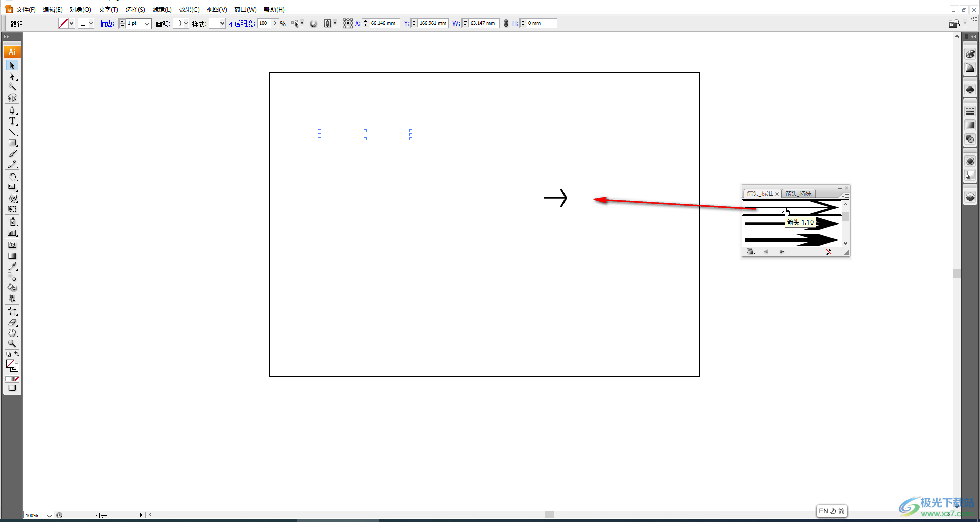980x522 pixels.
Task: Select the Hand tool
Action: click(x=12, y=333)
